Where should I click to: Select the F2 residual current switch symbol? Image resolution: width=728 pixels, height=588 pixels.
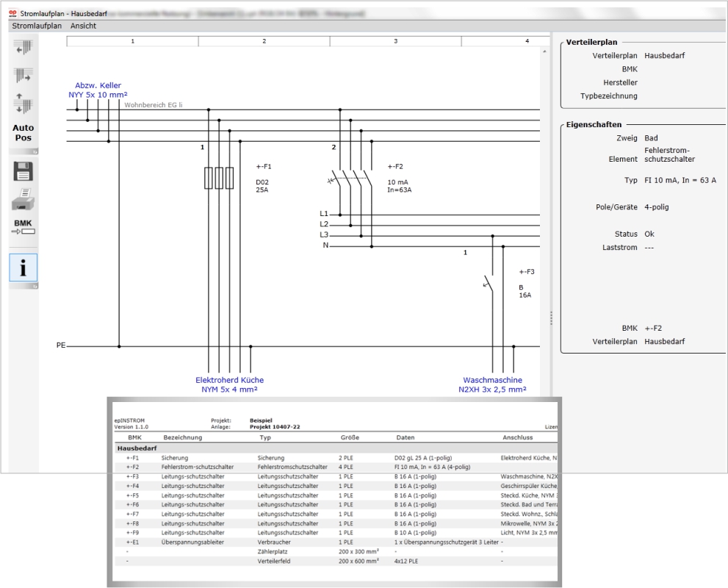350,179
